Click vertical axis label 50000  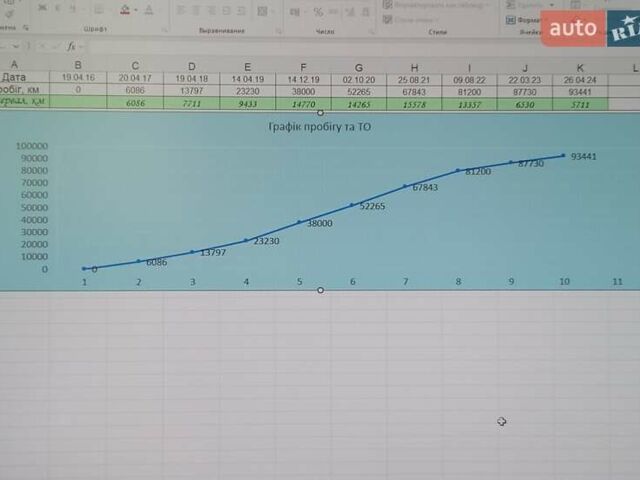coord(34,207)
